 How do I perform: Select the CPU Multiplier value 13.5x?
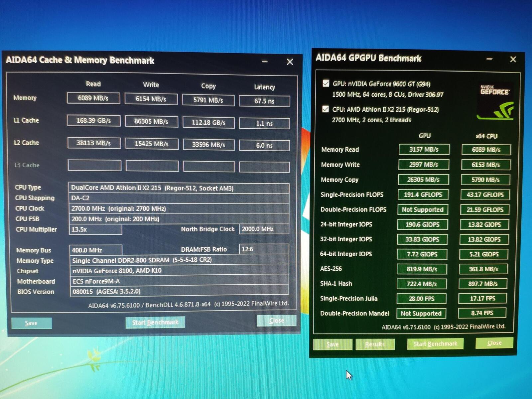95,229
